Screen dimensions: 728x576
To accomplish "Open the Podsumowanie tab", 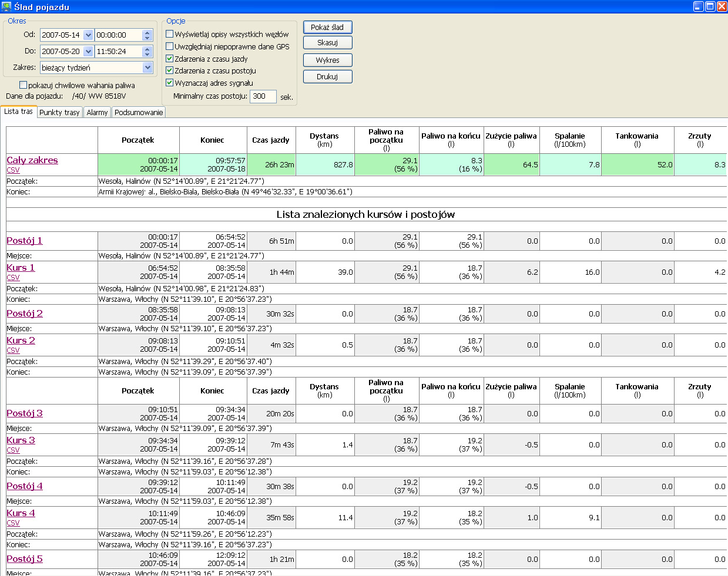I will pos(139,112).
